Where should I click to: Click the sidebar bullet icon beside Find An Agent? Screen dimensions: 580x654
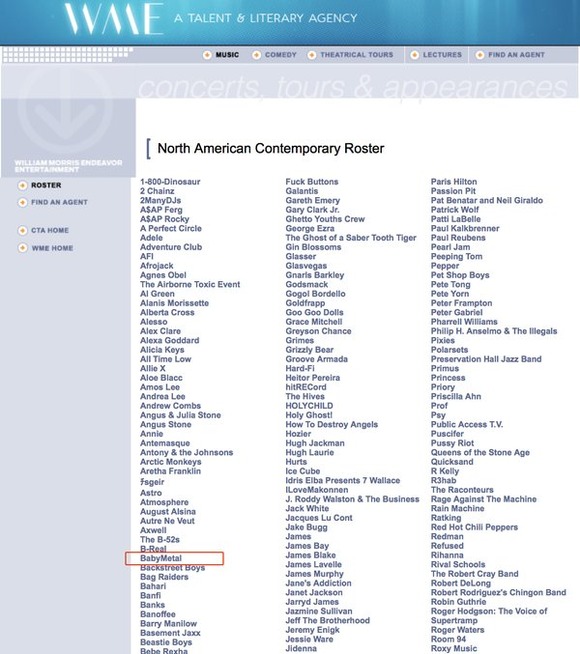(x=23, y=202)
